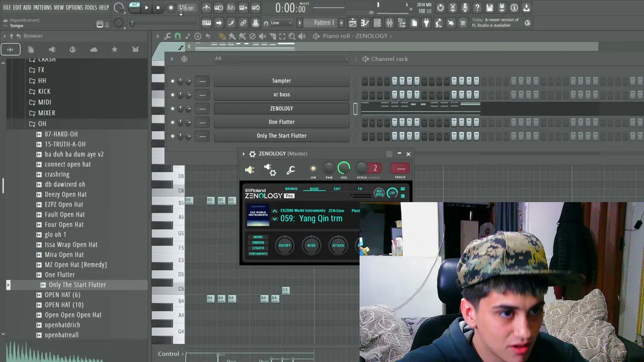Select next ZENOLOGY preset with down chevron
The width and height of the screenshot is (644, 362).
(275, 219)
